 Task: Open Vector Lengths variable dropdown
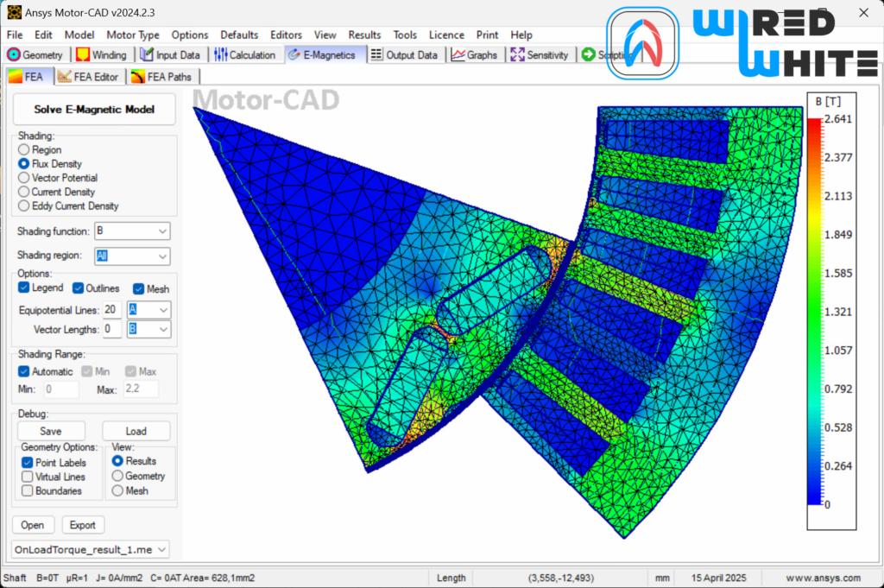point(163,329)
